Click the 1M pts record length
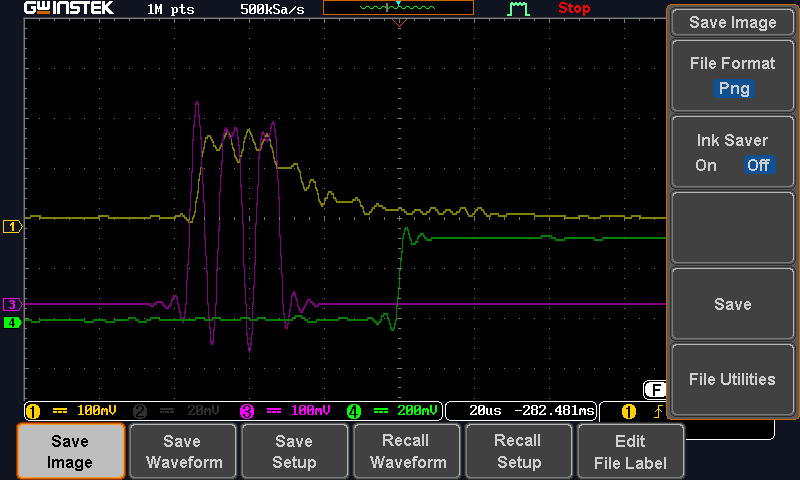The height and width of the screenshot is (480, 800). pyautogui.click(x=170, y=9)
